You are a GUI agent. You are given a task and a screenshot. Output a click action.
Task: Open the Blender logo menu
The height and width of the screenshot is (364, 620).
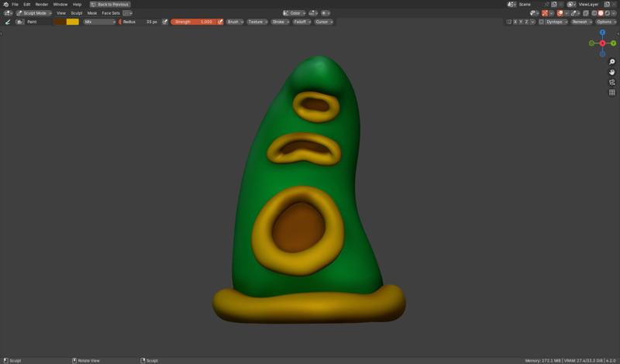5,5
